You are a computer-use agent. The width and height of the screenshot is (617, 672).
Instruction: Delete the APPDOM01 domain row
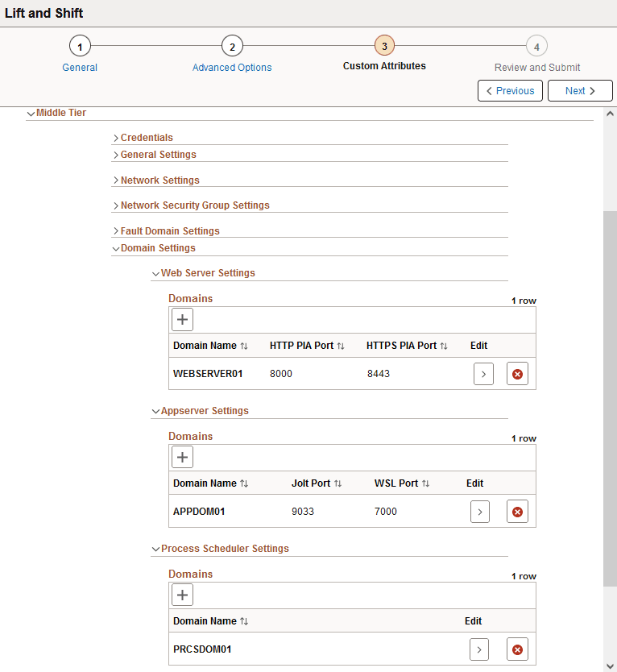pyautogui.click(x=517, y=512)
